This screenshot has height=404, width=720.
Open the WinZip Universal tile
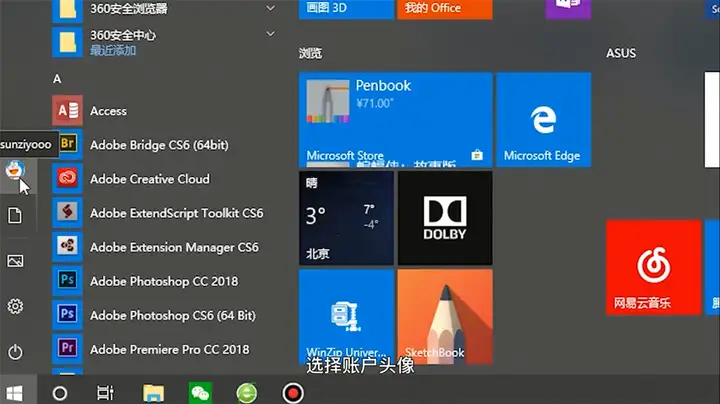[346, 317]
